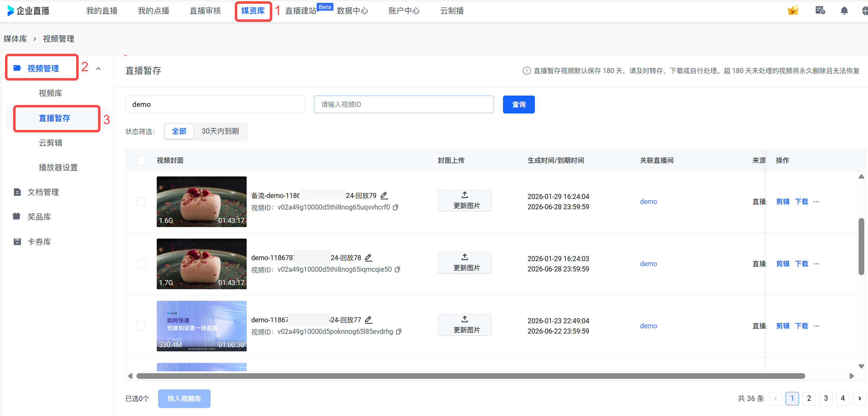Select 直播暂存 in sidebar
This screenshot has width=868, height=416.
[x=54, y=118]
